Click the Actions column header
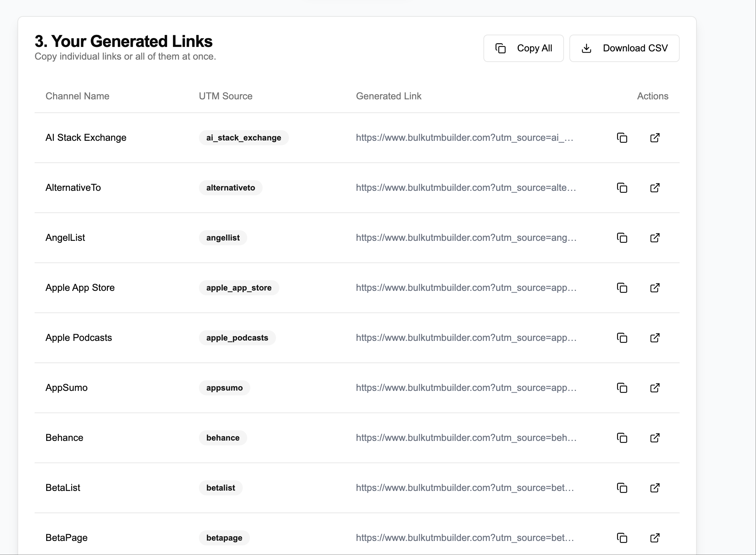This screenshot has width=756, height=555. [x=653, y=96]
